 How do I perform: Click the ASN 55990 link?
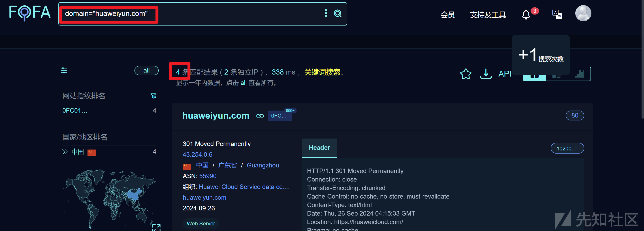tap(207, 176)
